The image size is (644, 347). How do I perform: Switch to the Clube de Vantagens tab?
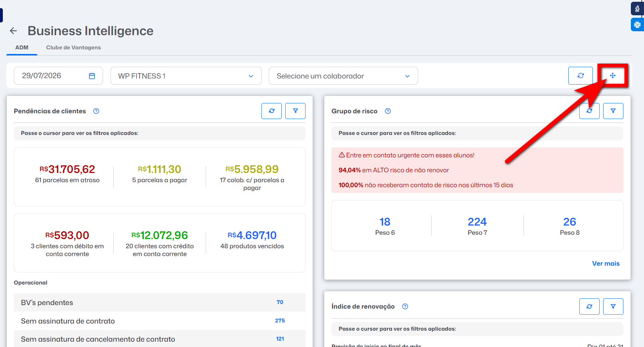click(74, 48)
